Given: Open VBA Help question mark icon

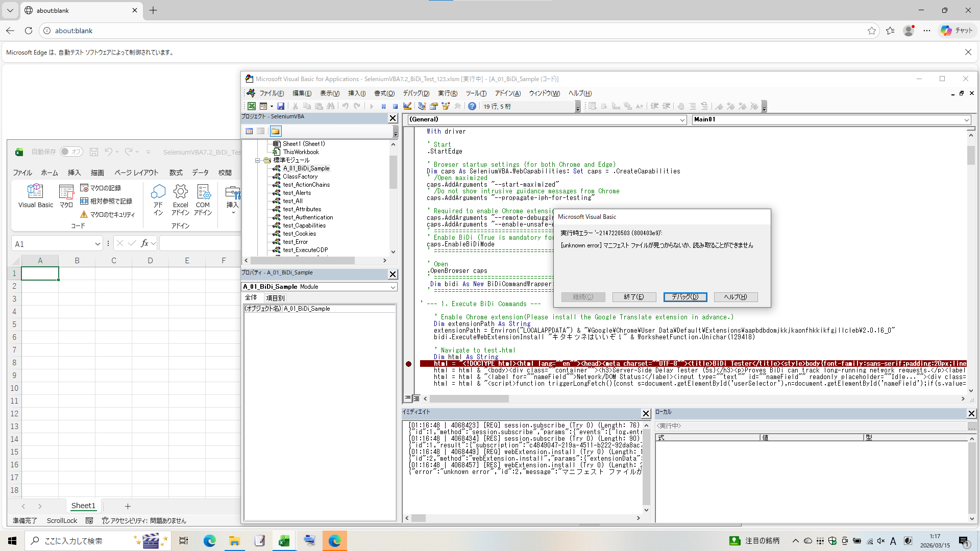Looking at the screenshot, I should point(472,106).
